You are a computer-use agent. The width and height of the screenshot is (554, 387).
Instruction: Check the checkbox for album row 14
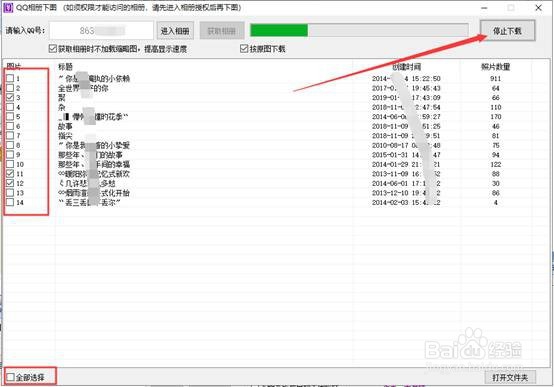(x=10, y=202)
